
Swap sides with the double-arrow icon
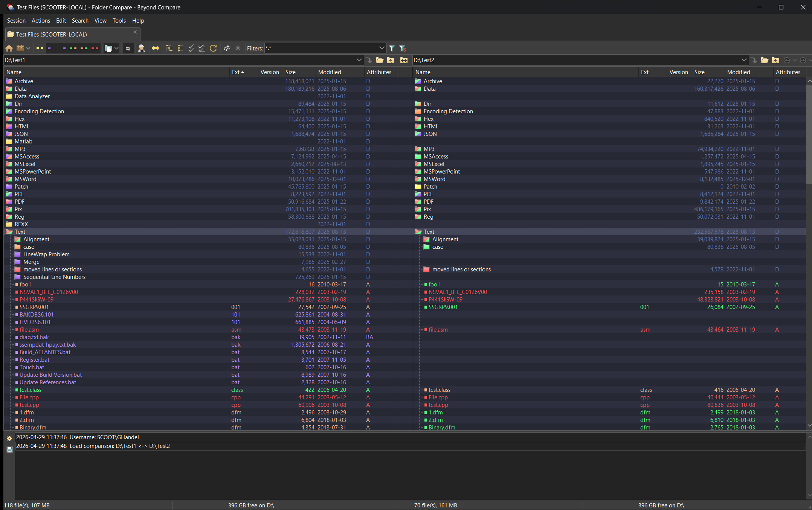coord(155,48)
